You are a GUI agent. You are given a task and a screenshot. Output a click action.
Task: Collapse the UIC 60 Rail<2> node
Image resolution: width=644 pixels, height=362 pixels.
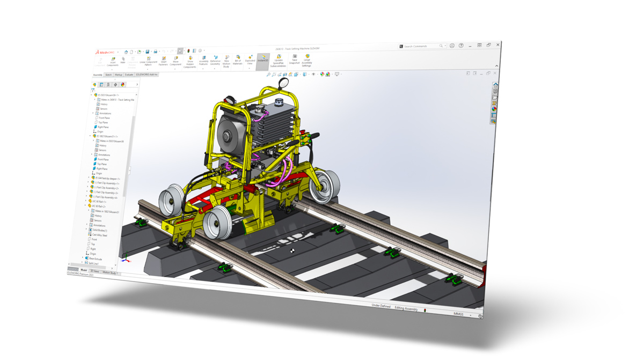pos(84,206)
